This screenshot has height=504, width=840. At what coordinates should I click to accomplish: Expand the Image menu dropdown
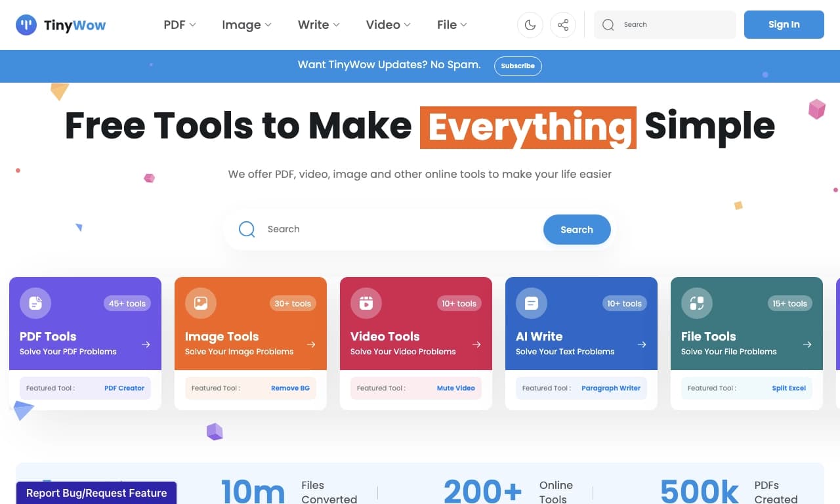[x=247, y=25]
